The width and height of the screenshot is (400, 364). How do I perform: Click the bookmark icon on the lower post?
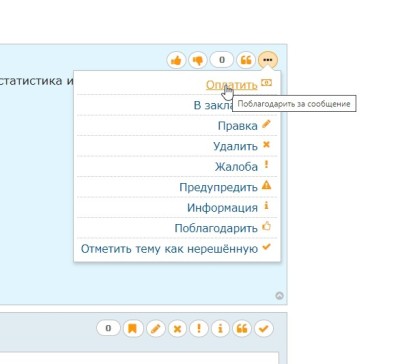tap(133, 329)
